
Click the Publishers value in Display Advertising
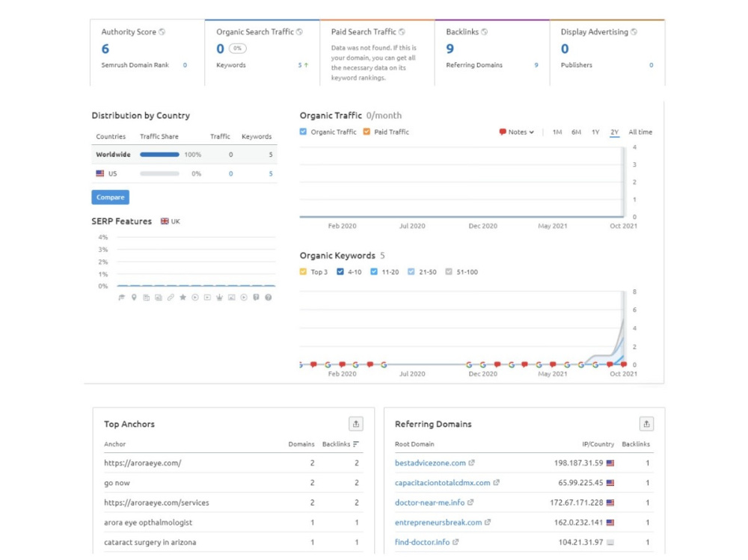[652, 65]
